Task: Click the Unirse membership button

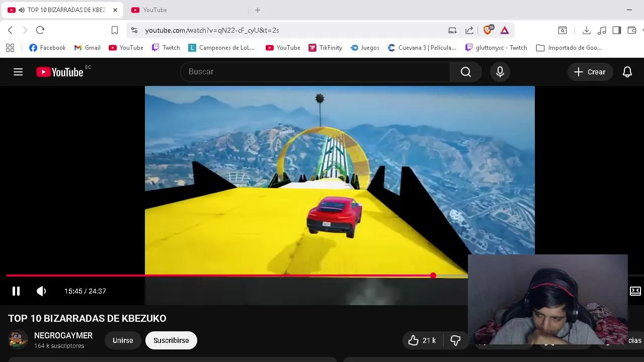Action: tap(123, 340)
